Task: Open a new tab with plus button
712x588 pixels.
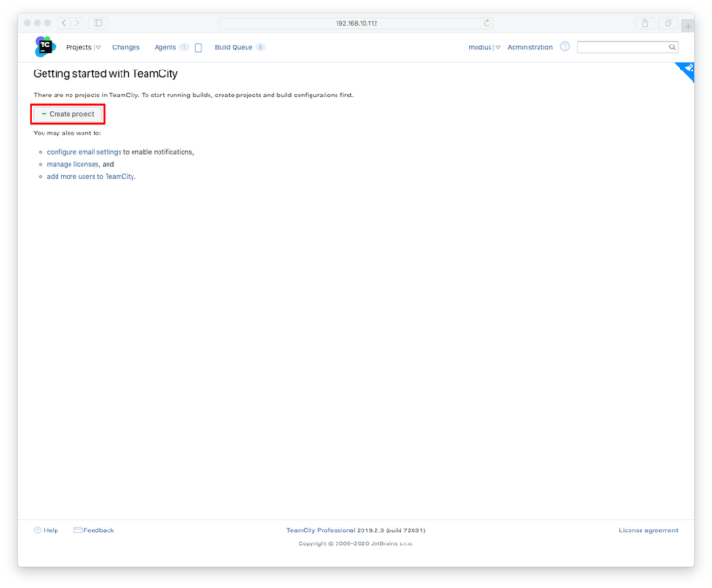Action: point(688,26)
